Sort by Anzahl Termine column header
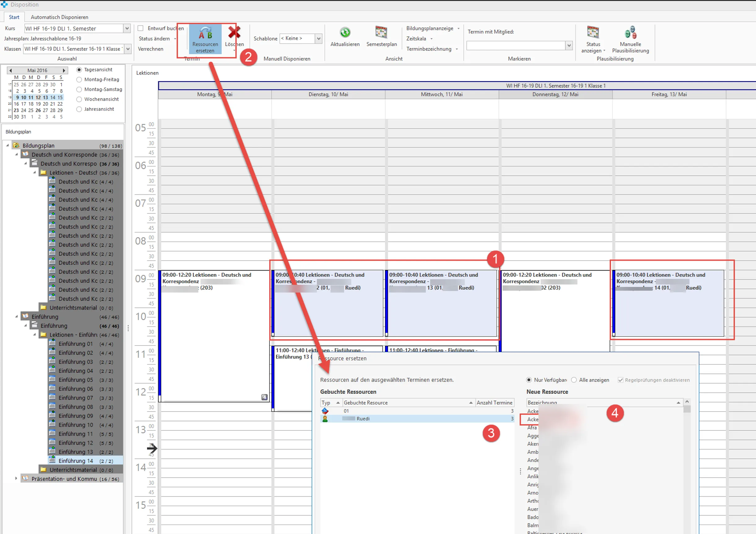Image resolution: width=756 pixels, height=534 pixels. coord(494,402)
